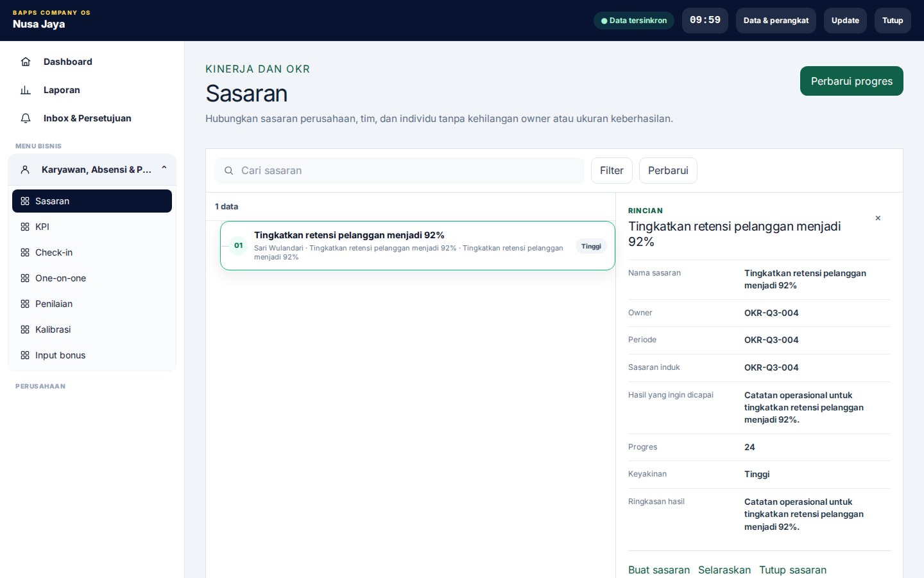This screenshot has height=578, width=924.
Task: Click the grid icon next to KPI
Action: pyautogui.click(x=25, y=227)
